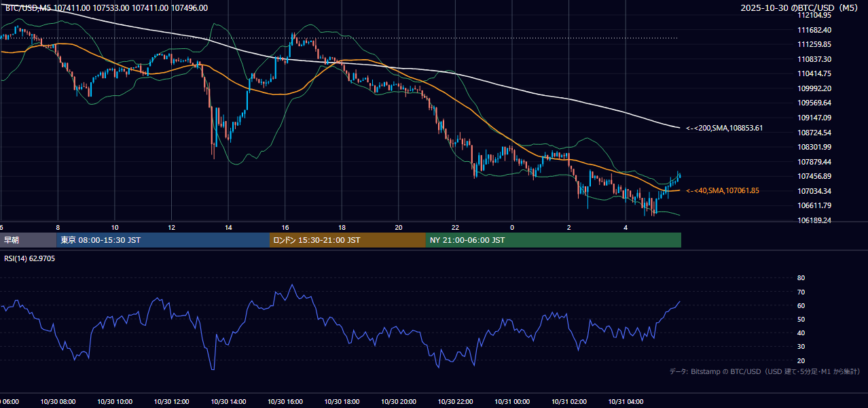Click hour 16 on price chart time axis
868x408 pixels.
click(285, 227)
